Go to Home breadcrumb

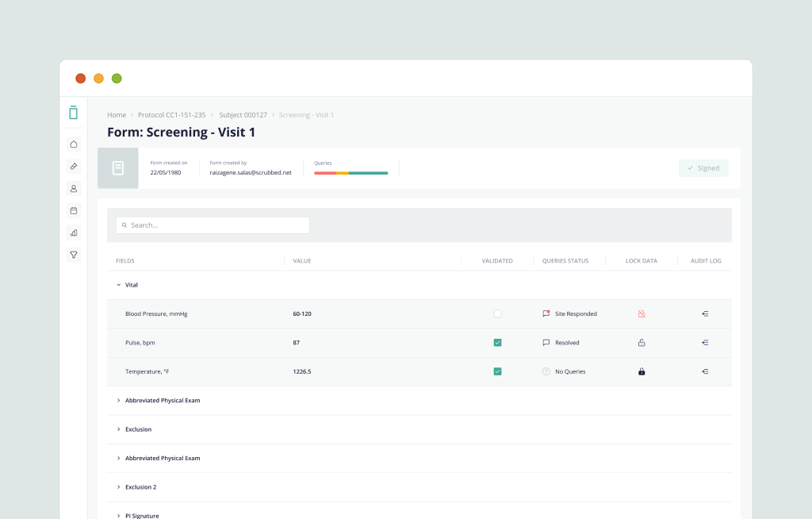click(117, 115)
